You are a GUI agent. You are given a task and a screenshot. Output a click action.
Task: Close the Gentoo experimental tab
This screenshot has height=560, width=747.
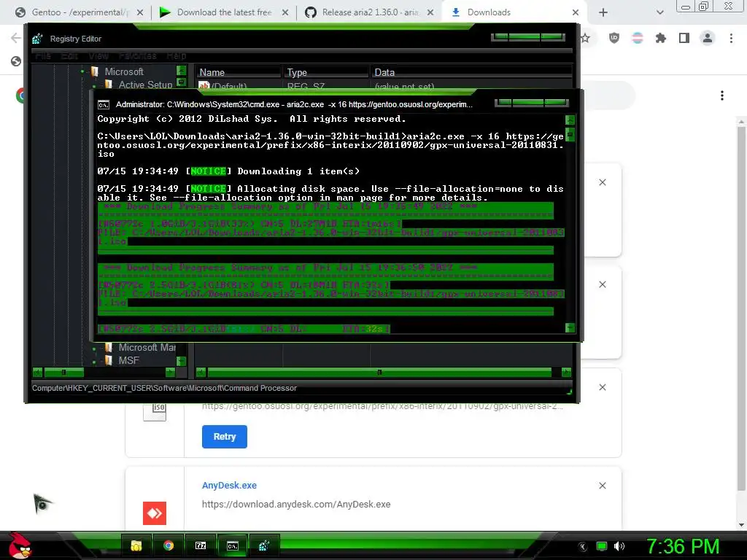point(139,13)
